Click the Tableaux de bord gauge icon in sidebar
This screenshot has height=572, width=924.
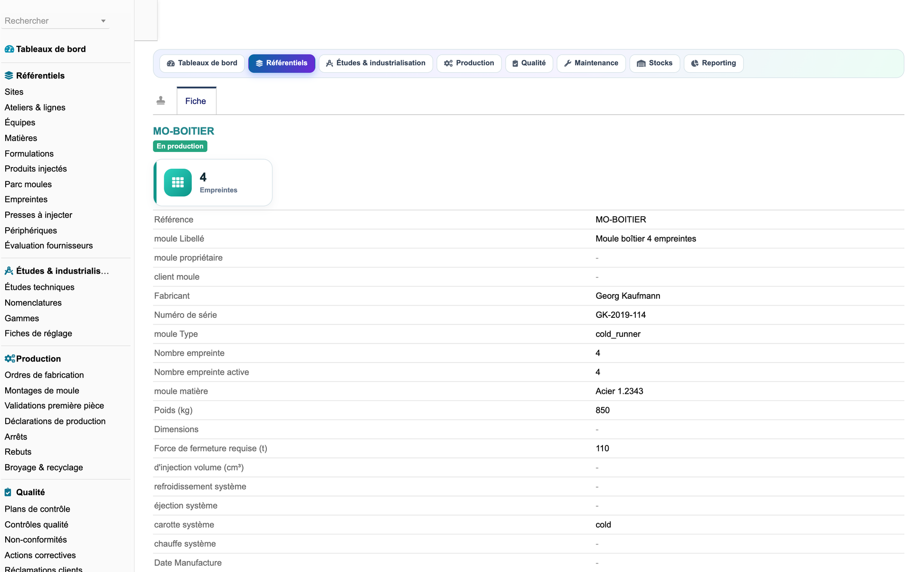tap(9, 49)
